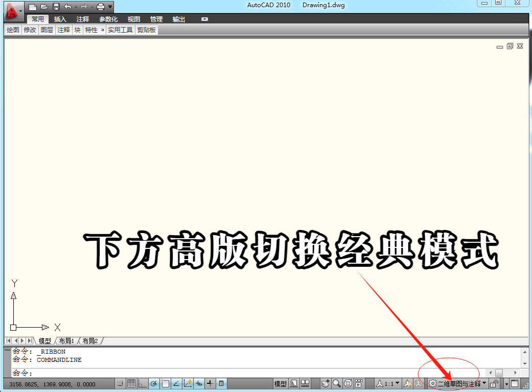Toggle auto-add annotation scales icon
This screenshot has width=532, height=392.
tap(419, 384)
